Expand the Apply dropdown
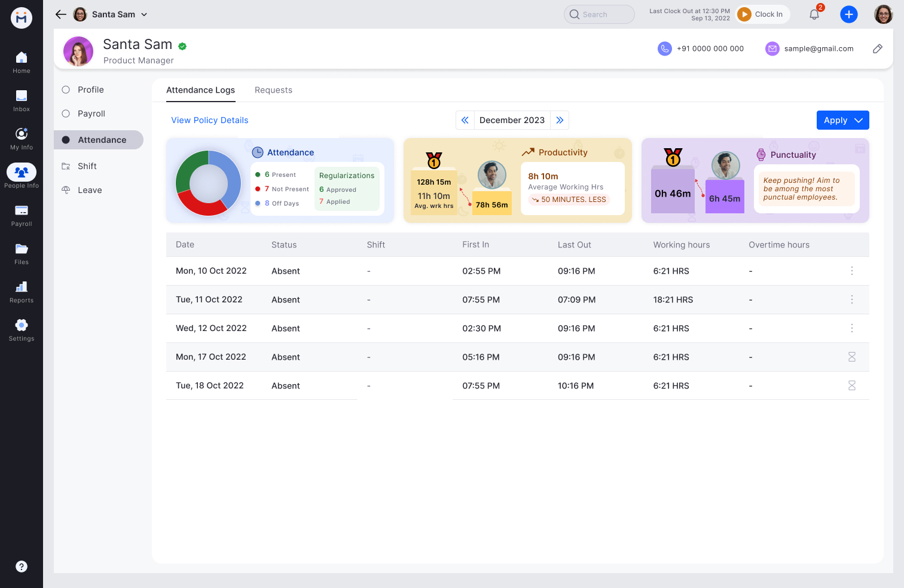The image size is (904, 588). click(842, 120)
